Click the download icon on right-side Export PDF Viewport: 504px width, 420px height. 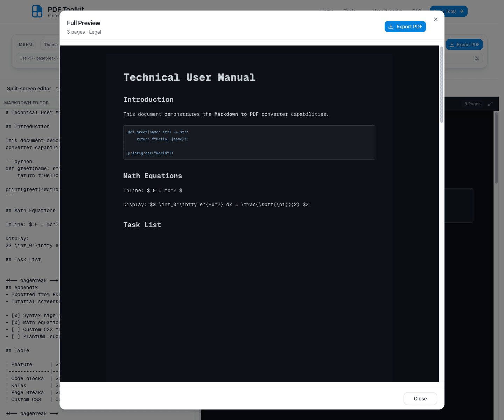pos(451,44)
